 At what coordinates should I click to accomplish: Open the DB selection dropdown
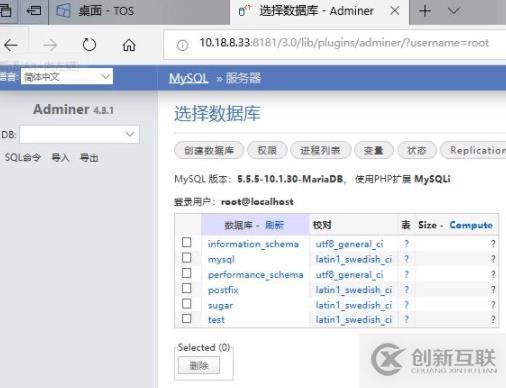[79, 134]
